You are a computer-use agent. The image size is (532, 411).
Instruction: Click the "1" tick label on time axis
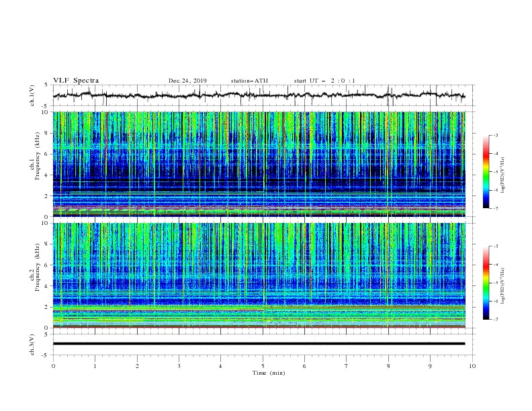click(x=95, y=366)
